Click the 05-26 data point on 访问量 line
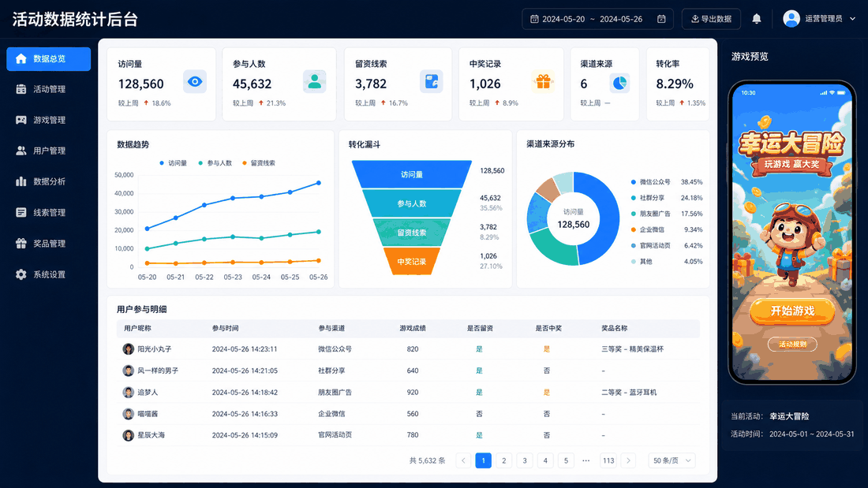 click(318, 183)
